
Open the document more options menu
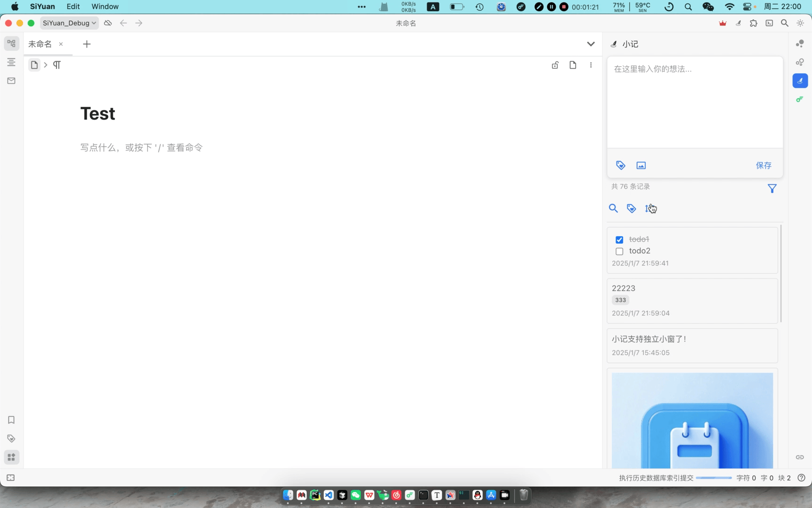(x=591, y=65)
